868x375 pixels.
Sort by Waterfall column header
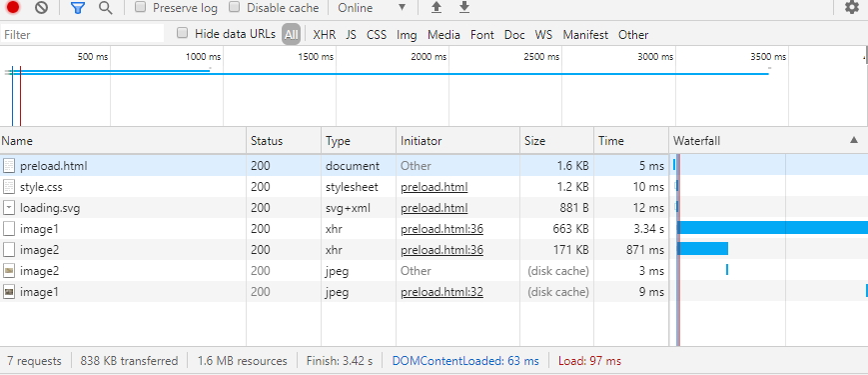click(x=768, y=141)
